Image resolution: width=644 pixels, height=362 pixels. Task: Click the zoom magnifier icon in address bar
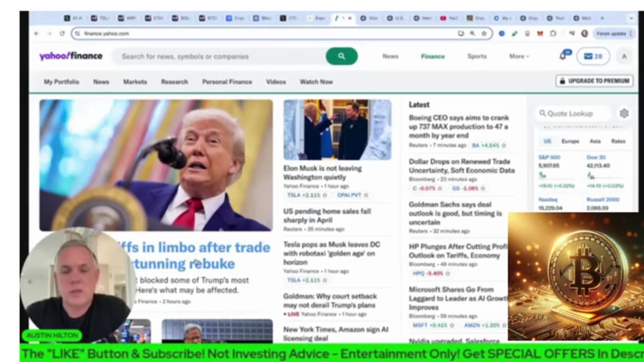tap(472, 34)
